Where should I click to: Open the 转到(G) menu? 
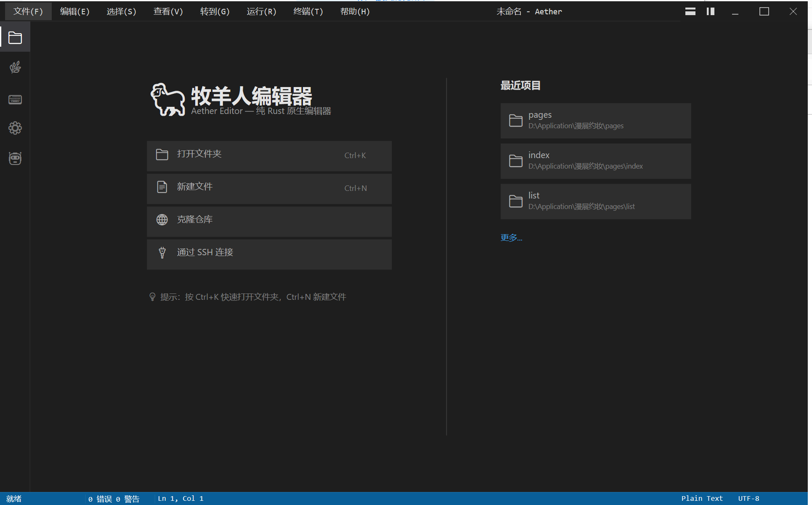click(x=215, y=11)
